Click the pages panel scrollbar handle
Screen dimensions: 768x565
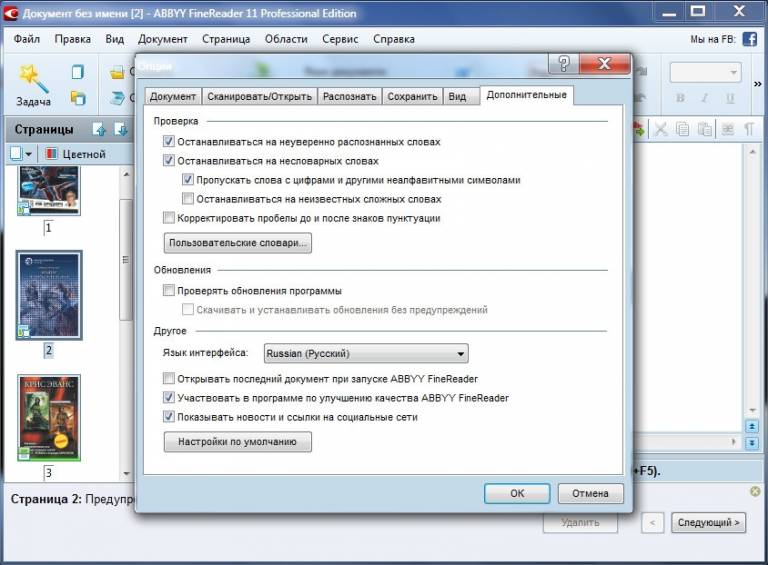(126, 259)
